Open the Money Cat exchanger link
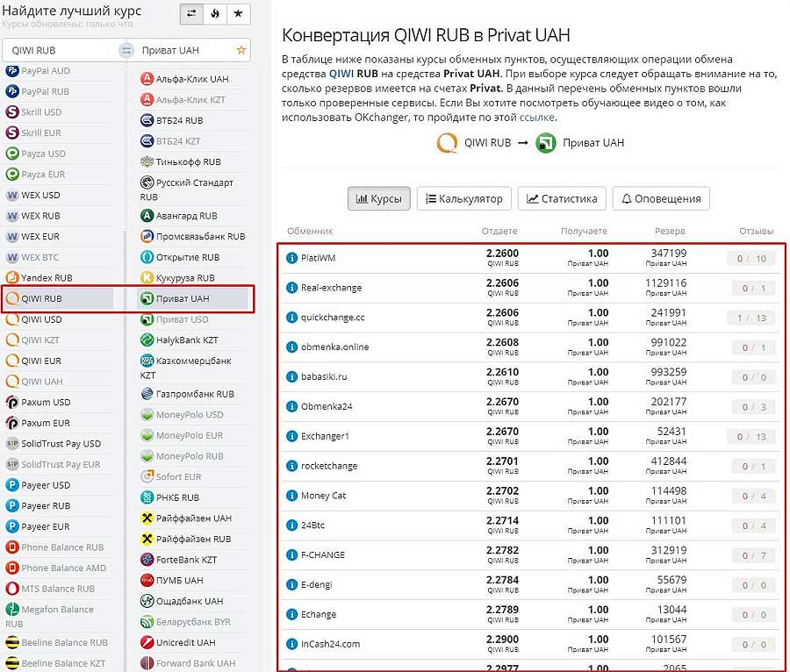This screenshot has width=790, height=672. 323,496
